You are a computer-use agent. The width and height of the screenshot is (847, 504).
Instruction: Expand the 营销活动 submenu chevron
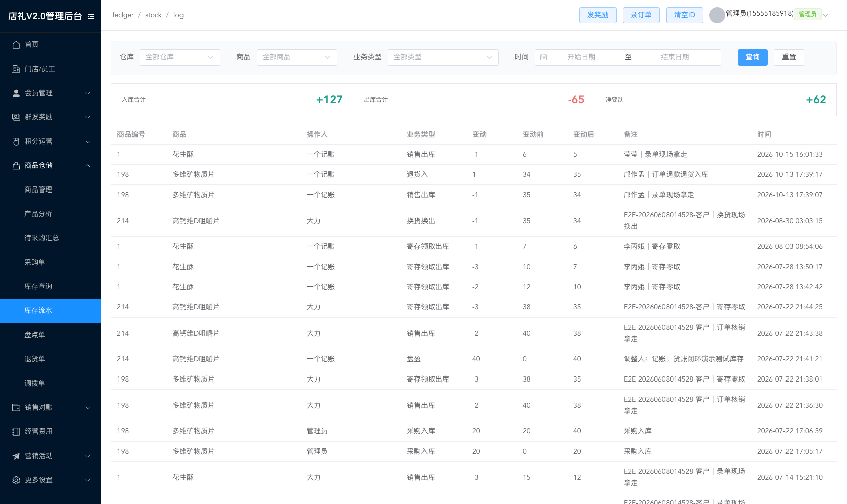[88, 456]
